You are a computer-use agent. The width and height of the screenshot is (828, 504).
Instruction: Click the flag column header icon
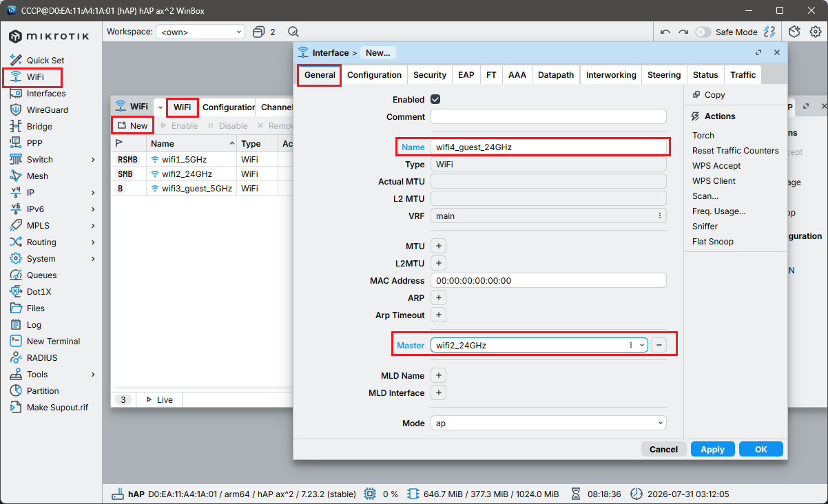point(119,144)
